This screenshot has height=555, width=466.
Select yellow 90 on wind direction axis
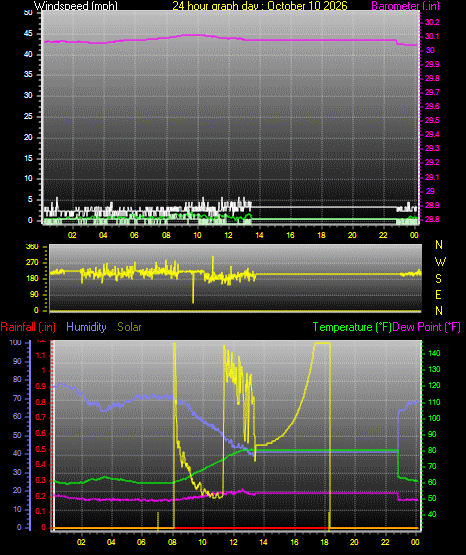click(x=34, y=294)
